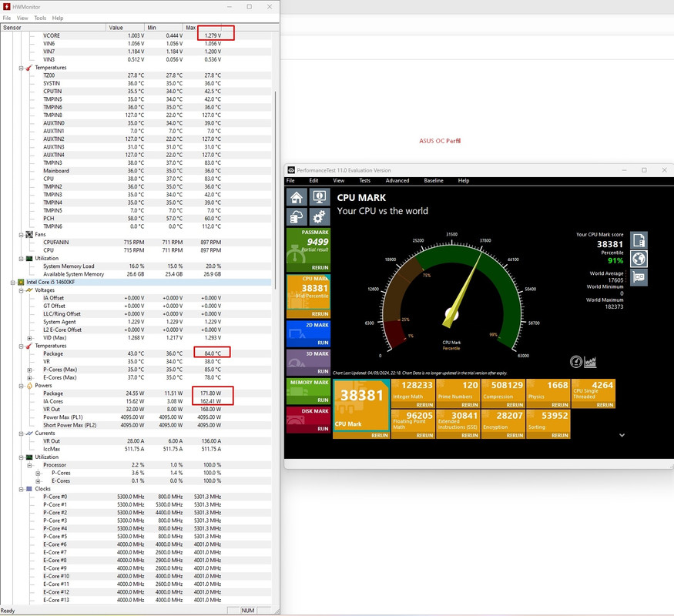Collapse the Clocks section
The width and height of the screenshot is (674, 616).
21,489
